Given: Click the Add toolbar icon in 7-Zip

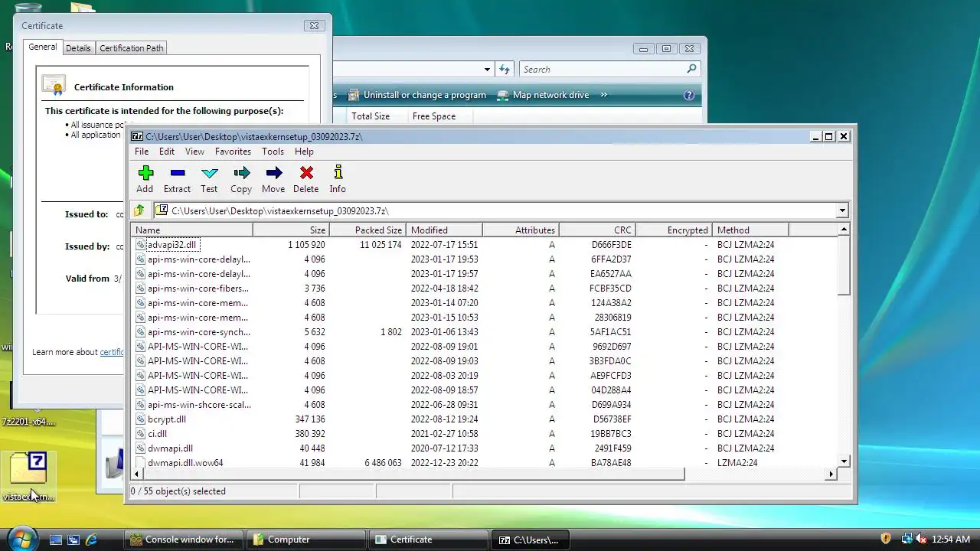Looking at the screenshot, I should [145, 173].
